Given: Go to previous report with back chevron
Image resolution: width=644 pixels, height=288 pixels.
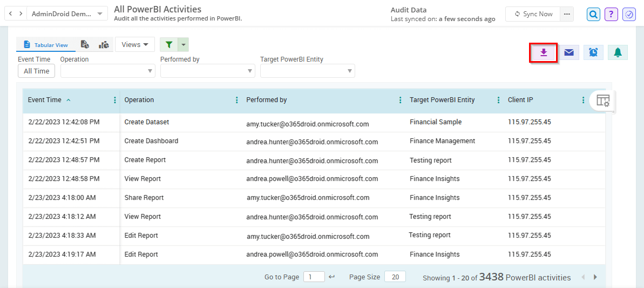Looking at the screenshot, I should click(10, 14).
